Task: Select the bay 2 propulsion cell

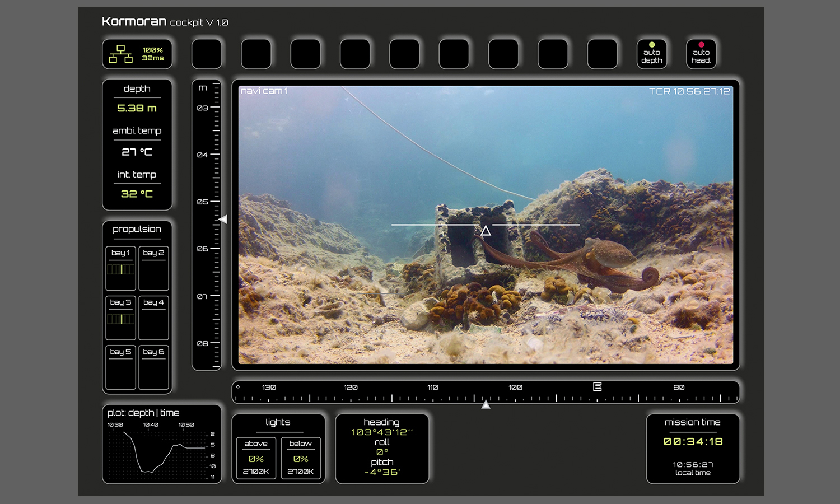Action: coord(153,268)
